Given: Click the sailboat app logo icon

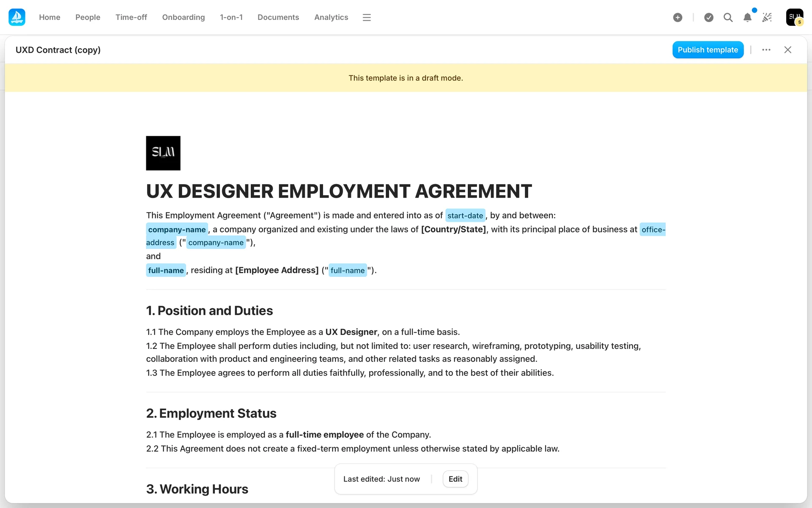Looking at the screenshot, I should pyautogui.click(x=17, y=17).
